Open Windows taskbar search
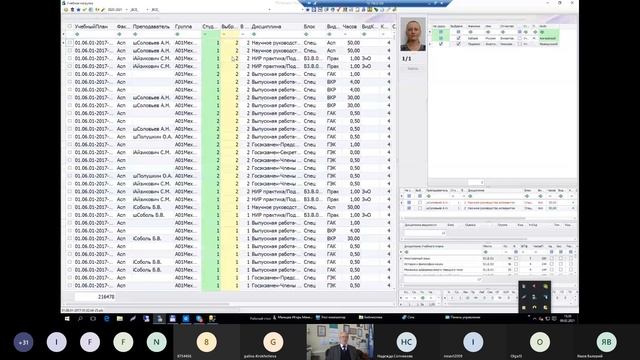Image resolution: width=640 pixels, height=360 pixels. tap(80, 318)
